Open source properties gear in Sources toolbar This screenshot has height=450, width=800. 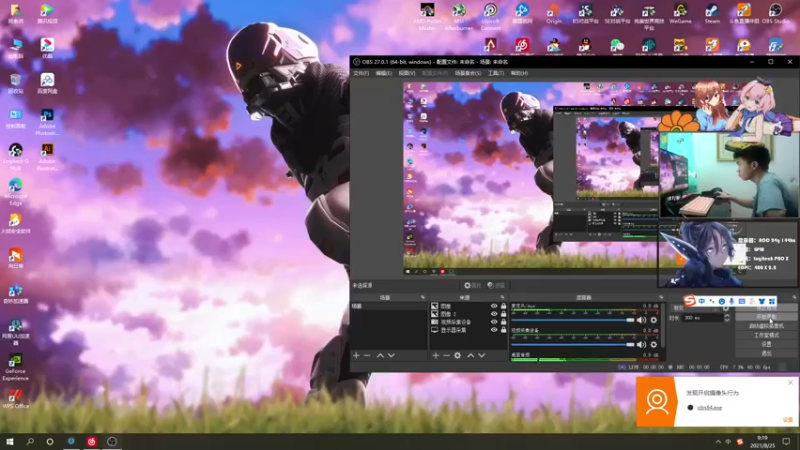coord(458,355)
